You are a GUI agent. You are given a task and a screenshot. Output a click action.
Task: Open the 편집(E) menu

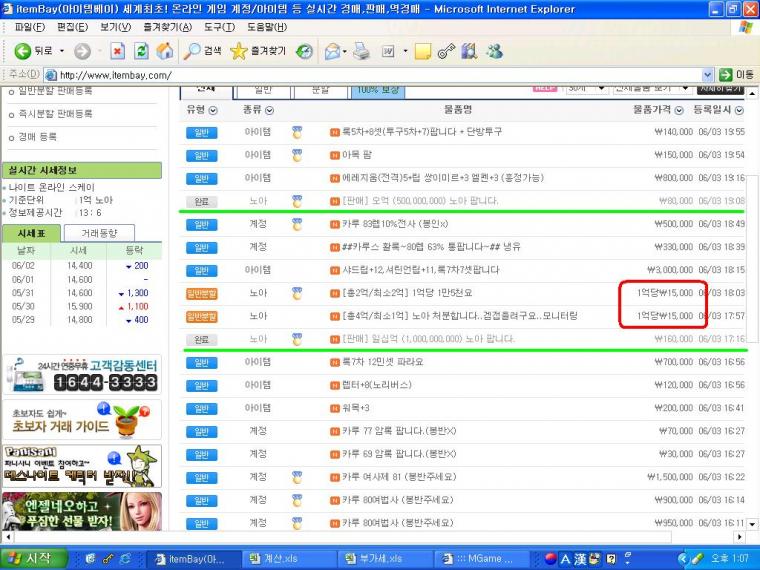click(72, 27)
